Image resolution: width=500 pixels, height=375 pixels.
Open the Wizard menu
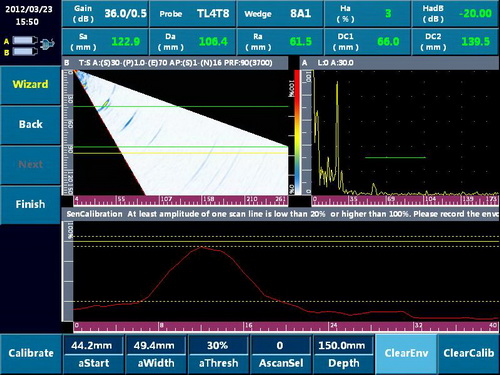pos(30,85)
